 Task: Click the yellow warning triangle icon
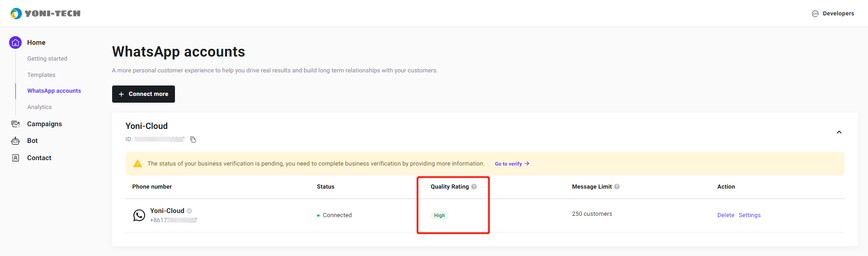(137, 164)
